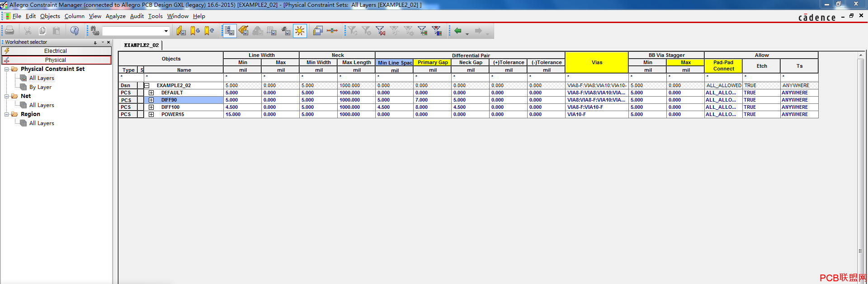This screenshot has height=284, width=868.
Task: Select the EXAMPLE2_02 worksheet tab
Action: coord(142,45)
